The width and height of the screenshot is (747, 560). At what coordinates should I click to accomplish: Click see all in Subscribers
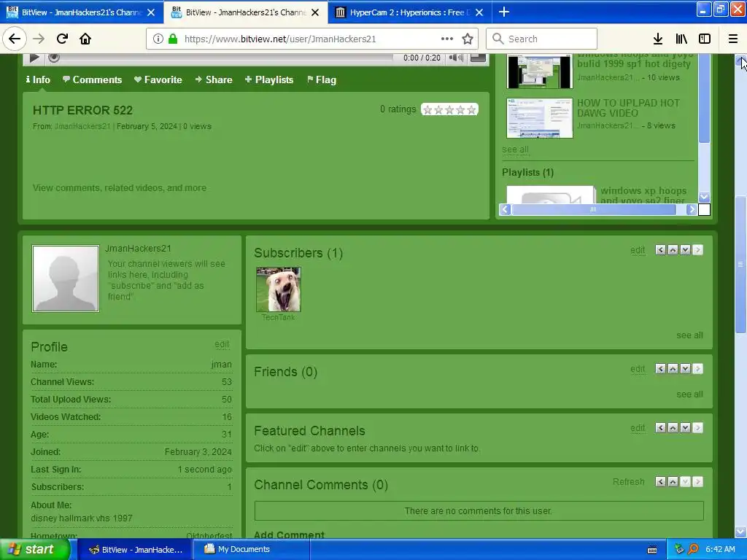point(689,335)
